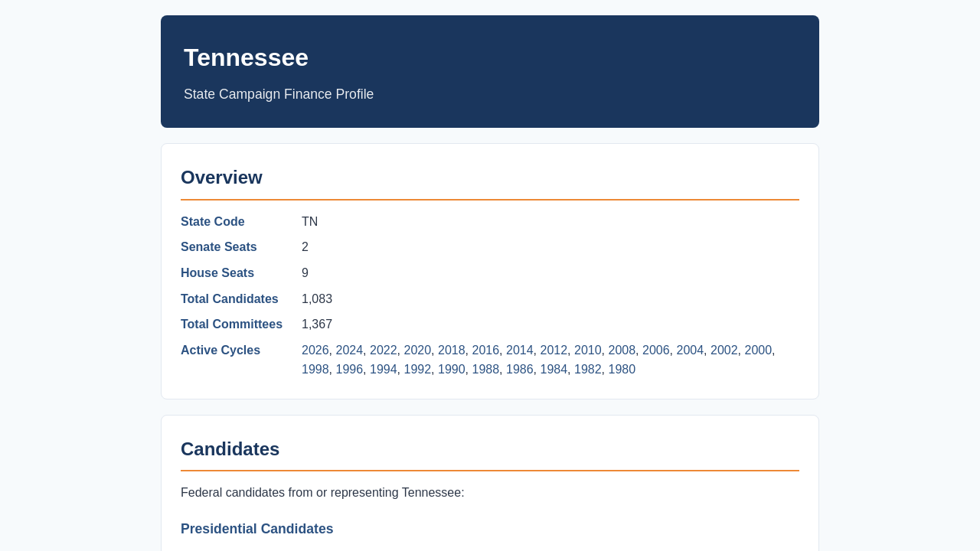
Task: Click the 1980 cycle link
Action: point(622,370)
